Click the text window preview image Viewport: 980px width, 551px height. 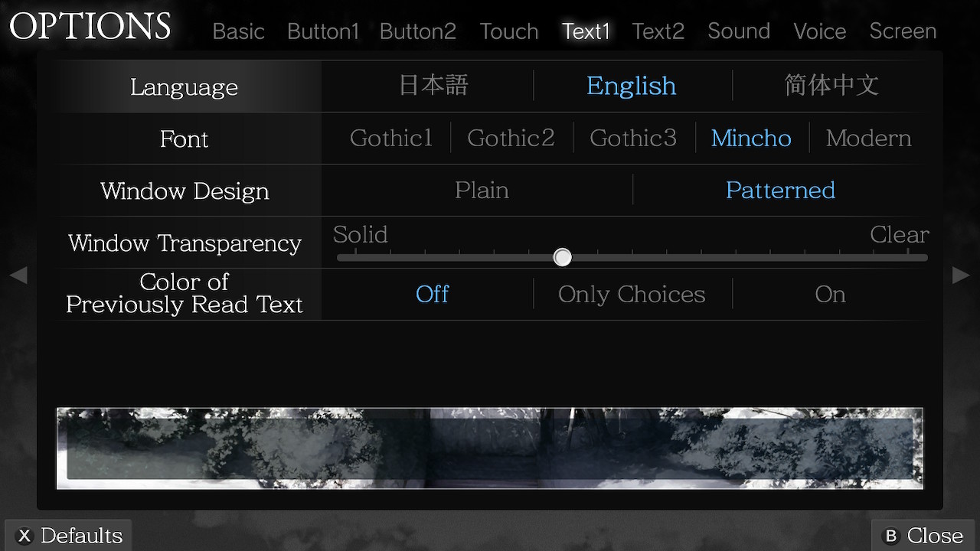(x=490, y=448)
